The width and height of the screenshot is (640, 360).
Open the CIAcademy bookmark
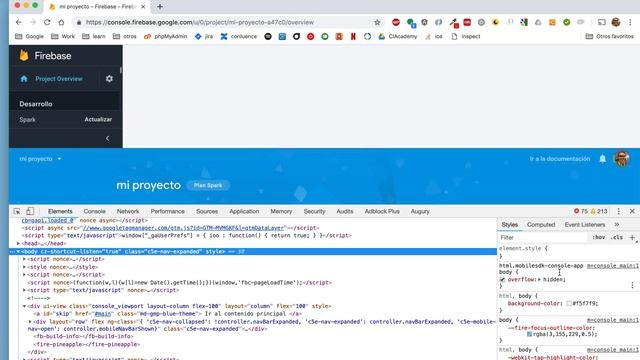(x=398, y=36)
